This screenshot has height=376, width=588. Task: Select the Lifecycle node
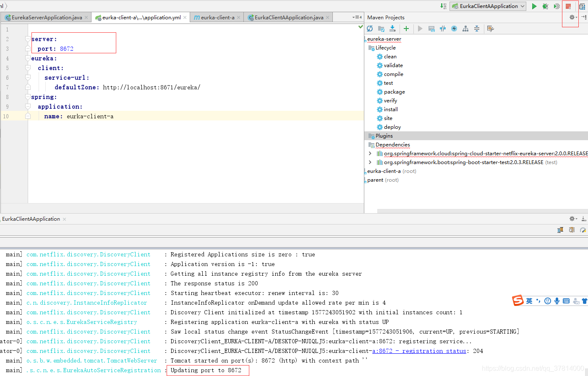(385, 48)
